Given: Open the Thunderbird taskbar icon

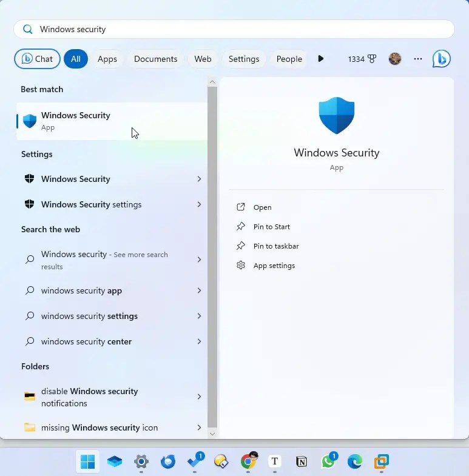Looking at the screenshot, I should point(168,461).
